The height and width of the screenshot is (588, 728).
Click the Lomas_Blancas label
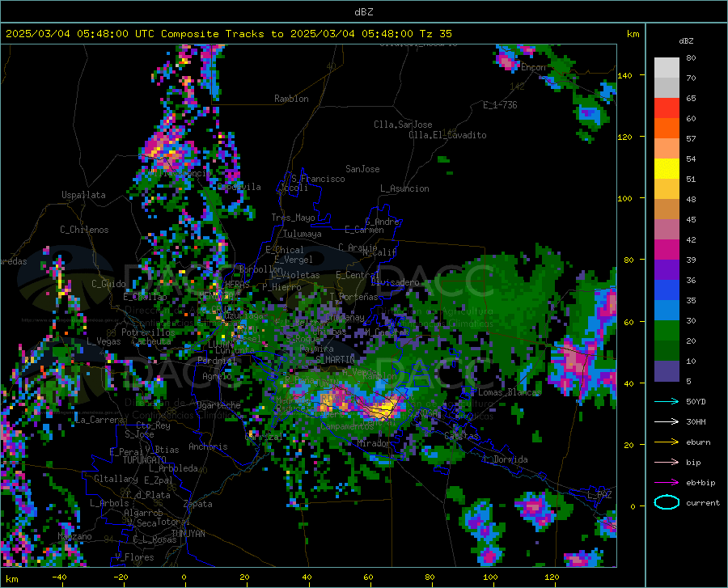tap(510, 392)
